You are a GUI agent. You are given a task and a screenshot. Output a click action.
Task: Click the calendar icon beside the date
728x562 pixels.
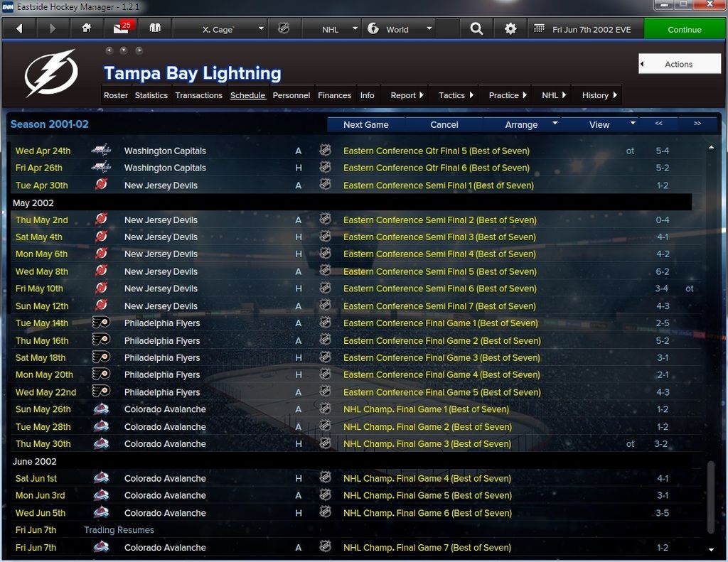click(x=539, y=28)
